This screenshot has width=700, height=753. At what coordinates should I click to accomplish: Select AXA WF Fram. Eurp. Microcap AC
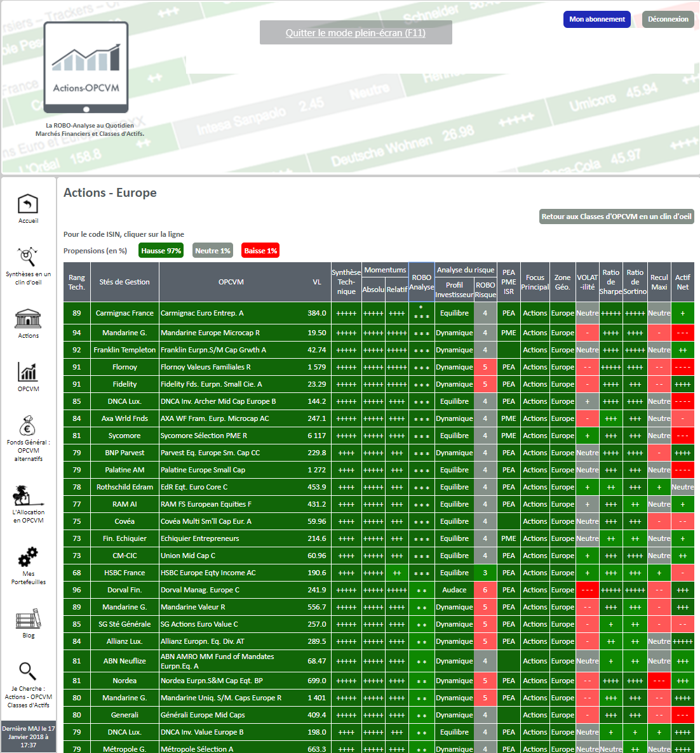[379, 418]
